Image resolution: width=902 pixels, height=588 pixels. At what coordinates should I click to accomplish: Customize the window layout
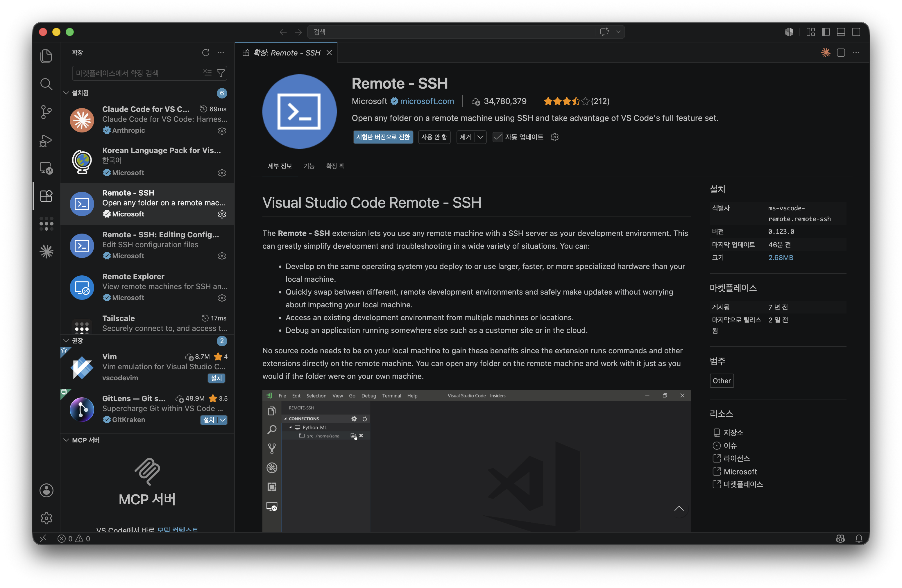811,32
